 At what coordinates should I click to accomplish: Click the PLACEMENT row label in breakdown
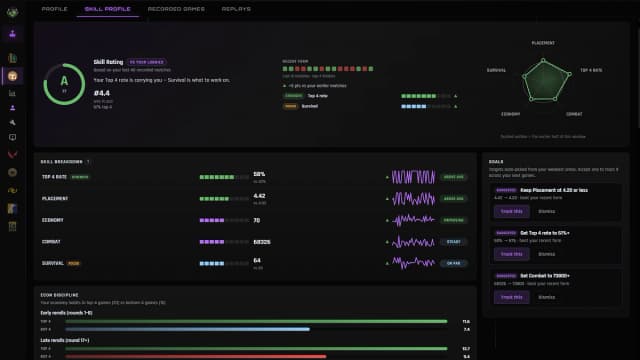point(55,198)
